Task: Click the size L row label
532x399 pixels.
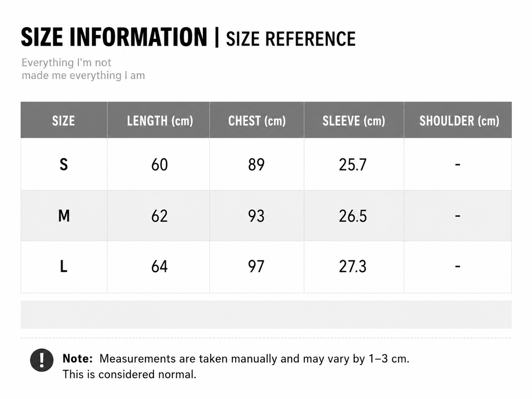Action: point(64,266)
